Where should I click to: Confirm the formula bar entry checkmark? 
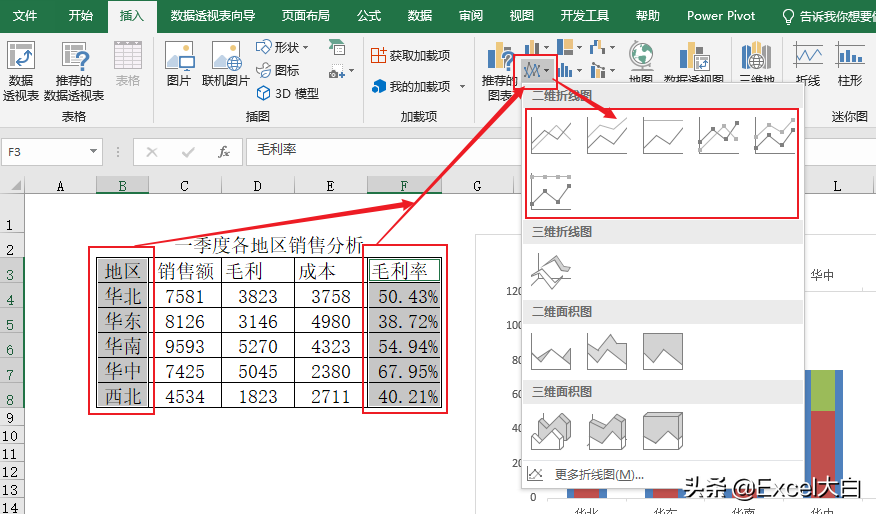tap(188, 152)
